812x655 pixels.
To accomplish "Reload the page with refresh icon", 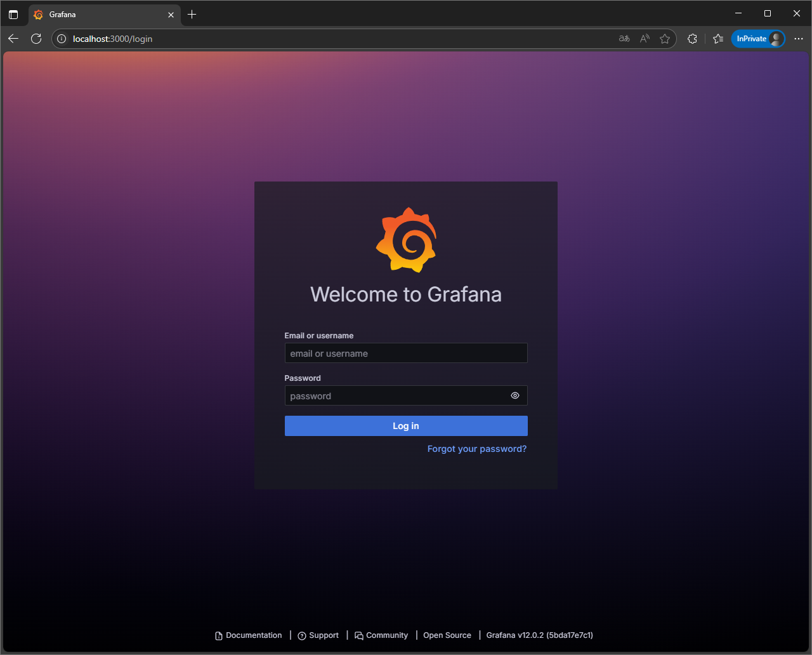I will click(x=36, y=39).
